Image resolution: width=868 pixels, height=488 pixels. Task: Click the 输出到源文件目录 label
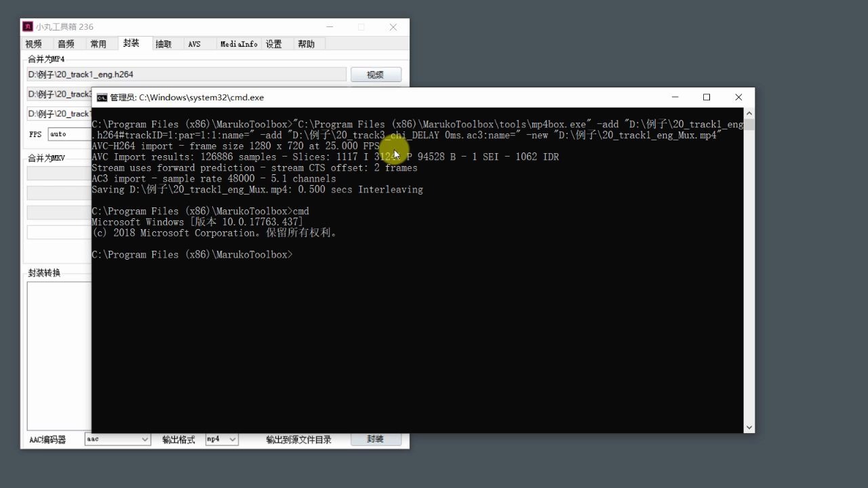pos(299,440)
